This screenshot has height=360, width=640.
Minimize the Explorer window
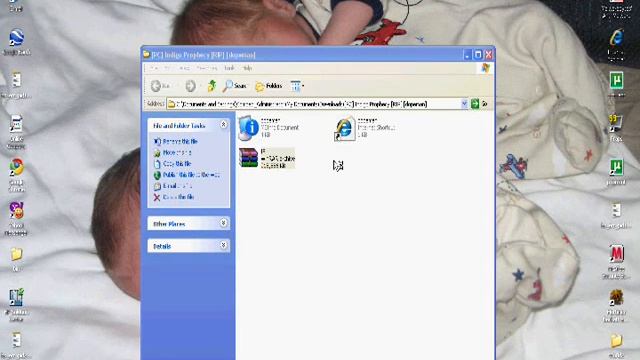click(467, 55)
